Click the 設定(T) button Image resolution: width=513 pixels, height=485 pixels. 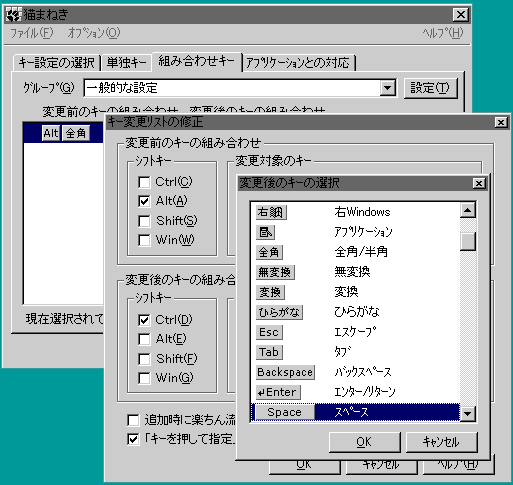pyautogui.click(x=430, y=88)
